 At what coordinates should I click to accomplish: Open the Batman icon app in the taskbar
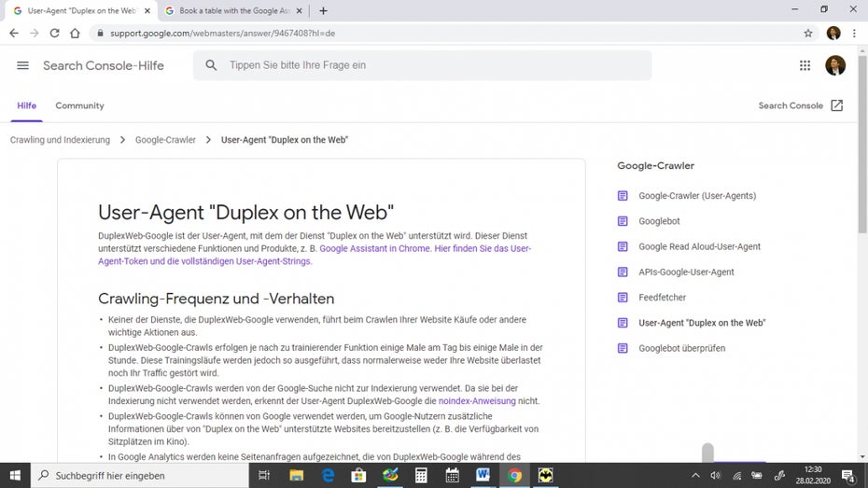coord(545,475)
